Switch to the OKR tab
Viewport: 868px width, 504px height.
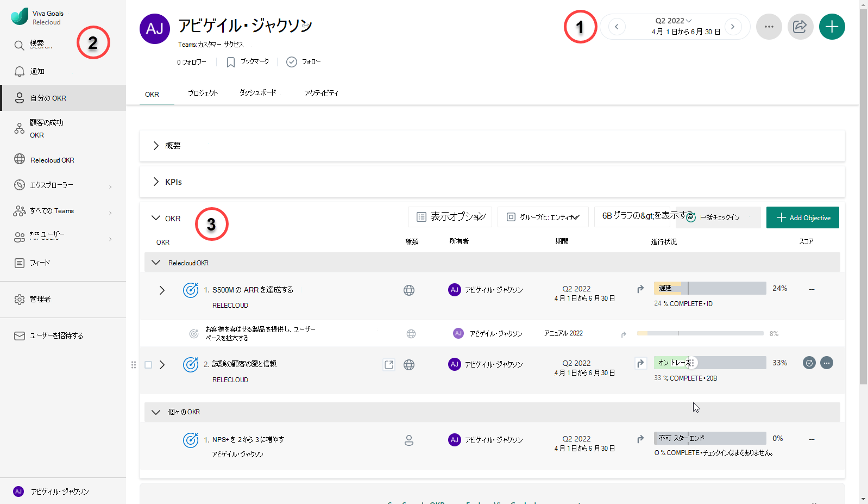point(152,94)
